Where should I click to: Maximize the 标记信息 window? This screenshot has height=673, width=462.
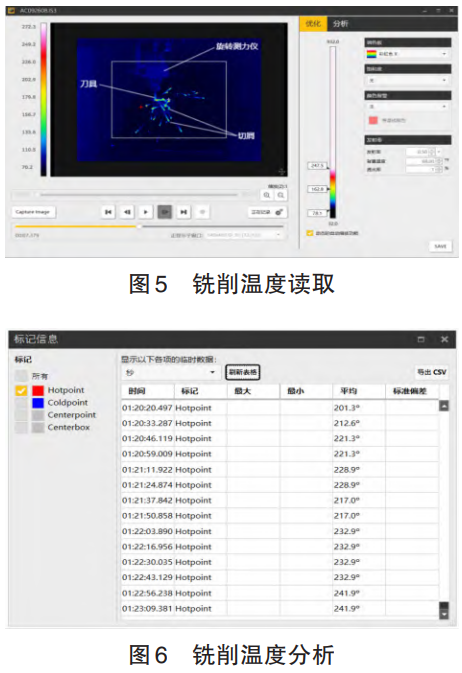421,340
